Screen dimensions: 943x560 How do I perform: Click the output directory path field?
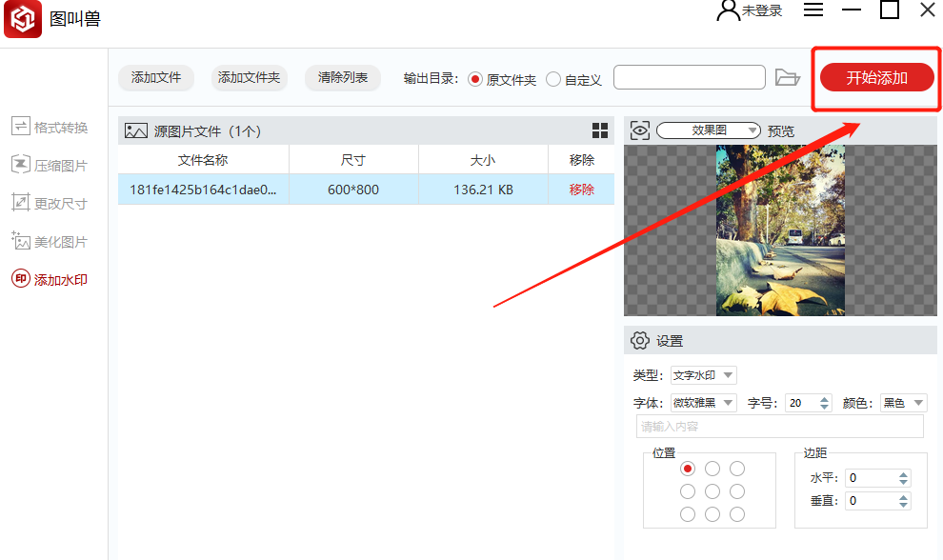[x=690, y=77]
